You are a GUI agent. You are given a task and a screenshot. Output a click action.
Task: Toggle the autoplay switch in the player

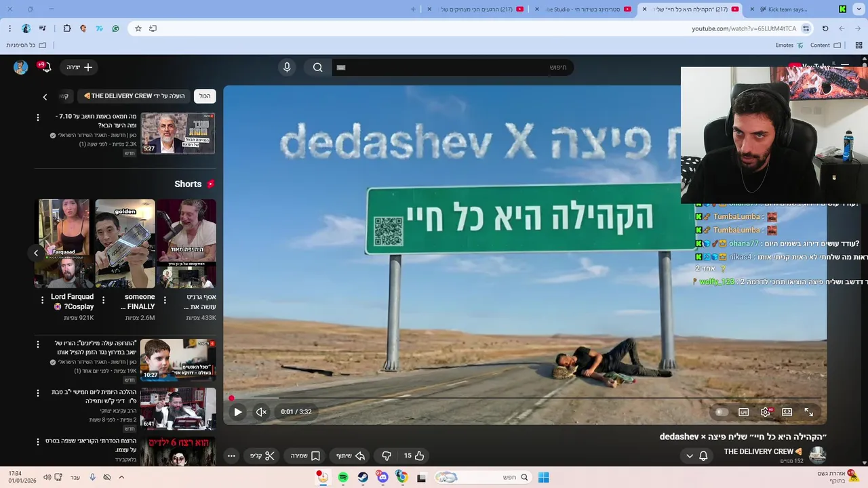722,411
